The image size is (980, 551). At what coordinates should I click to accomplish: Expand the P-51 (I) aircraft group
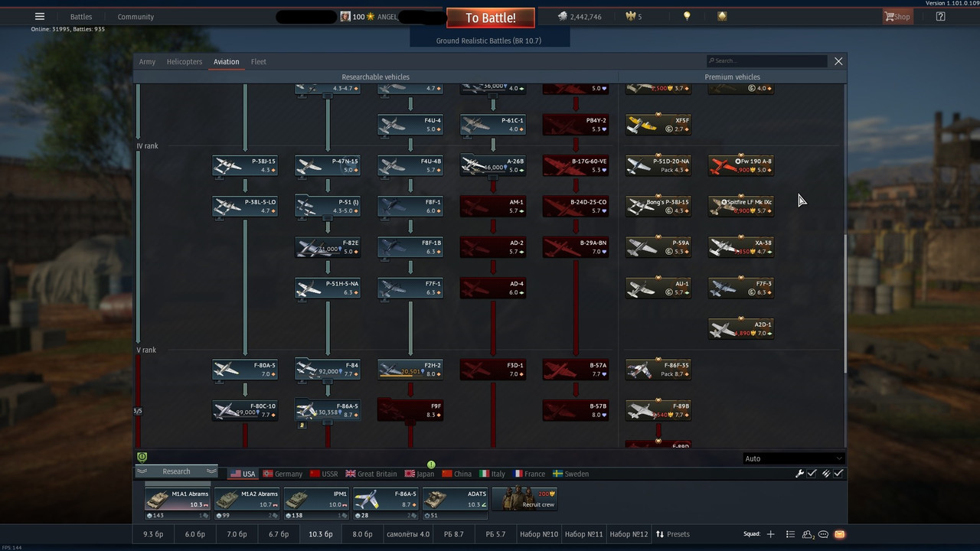click(x=328, y=206)
